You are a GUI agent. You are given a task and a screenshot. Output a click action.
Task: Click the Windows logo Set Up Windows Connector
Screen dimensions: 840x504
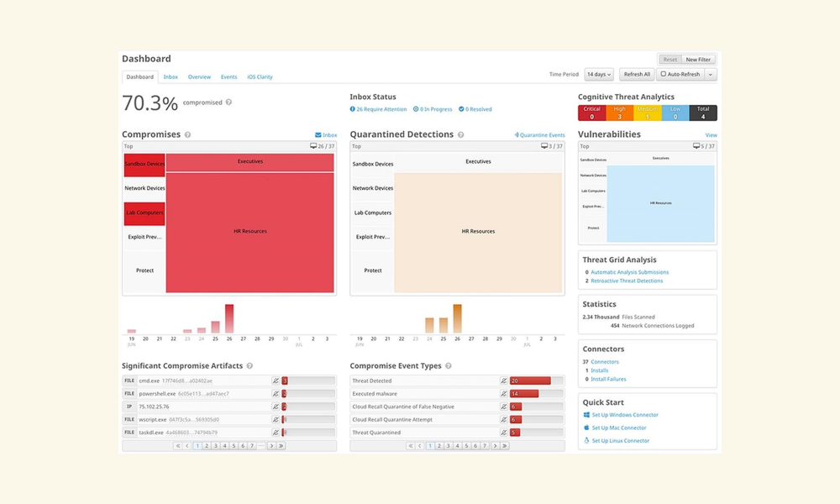(x=586, y=415)
